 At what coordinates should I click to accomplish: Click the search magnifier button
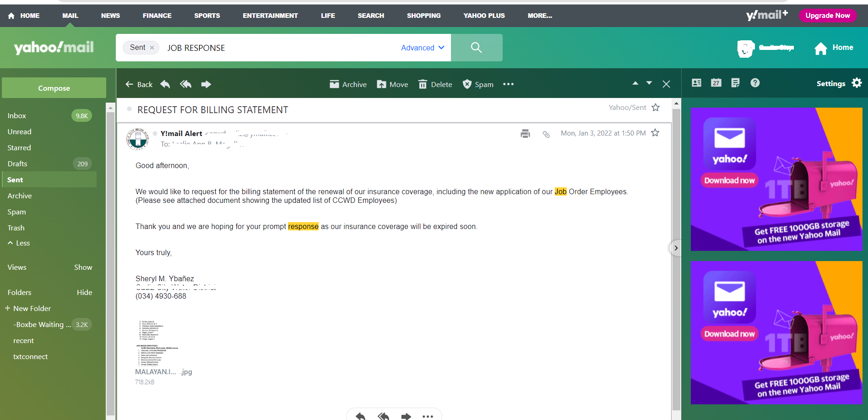coord(477,48)
